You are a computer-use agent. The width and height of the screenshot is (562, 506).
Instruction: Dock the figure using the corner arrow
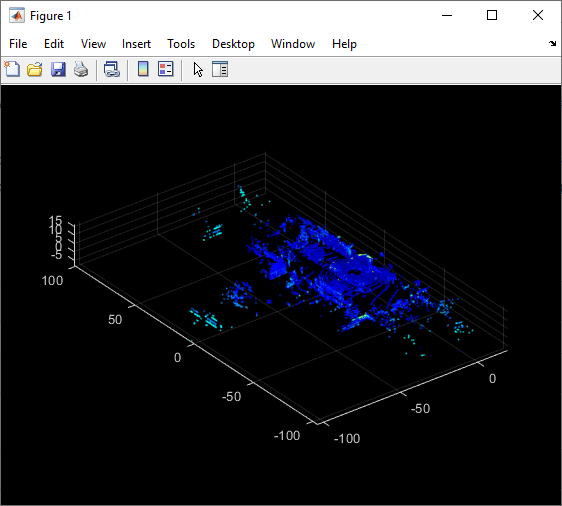tap(552, 43)
